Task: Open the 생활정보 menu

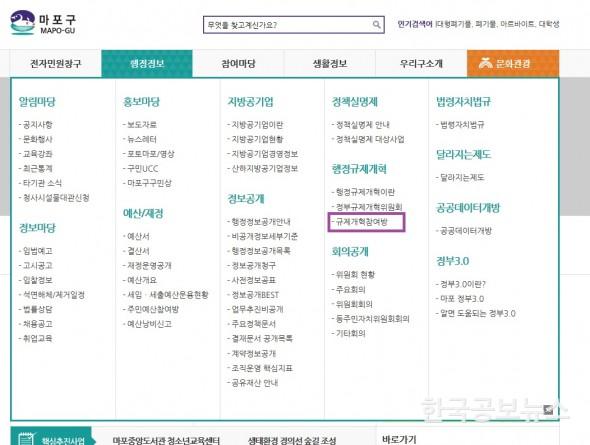Action: point(330,64)
